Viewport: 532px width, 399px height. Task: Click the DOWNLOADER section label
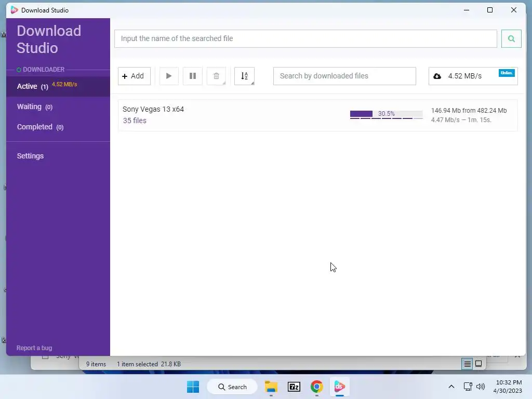point(44,70)
